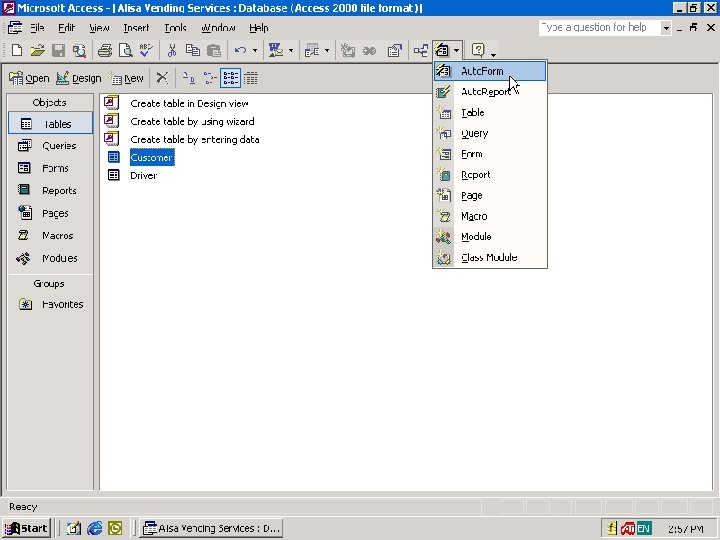Image resolution: width=720 pixels, height=540 pixels.
Task: Click the Spelling check icon
Action: [146, 51]
